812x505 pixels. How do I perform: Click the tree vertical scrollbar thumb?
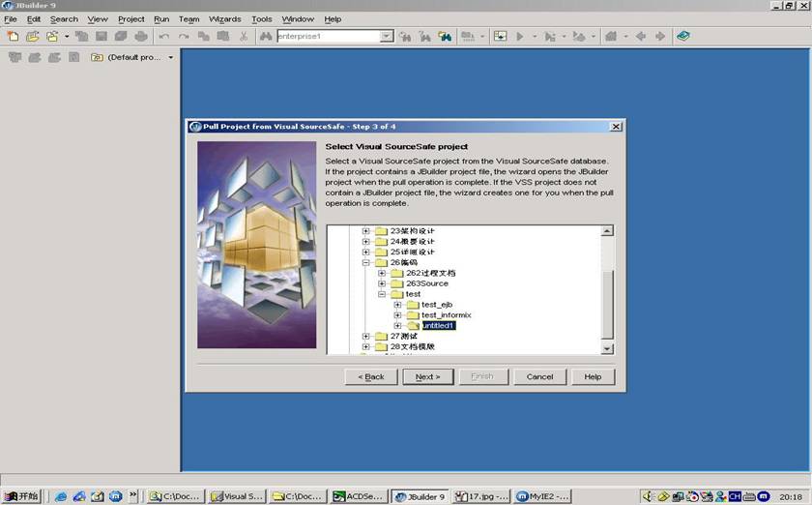pos(607,304)
